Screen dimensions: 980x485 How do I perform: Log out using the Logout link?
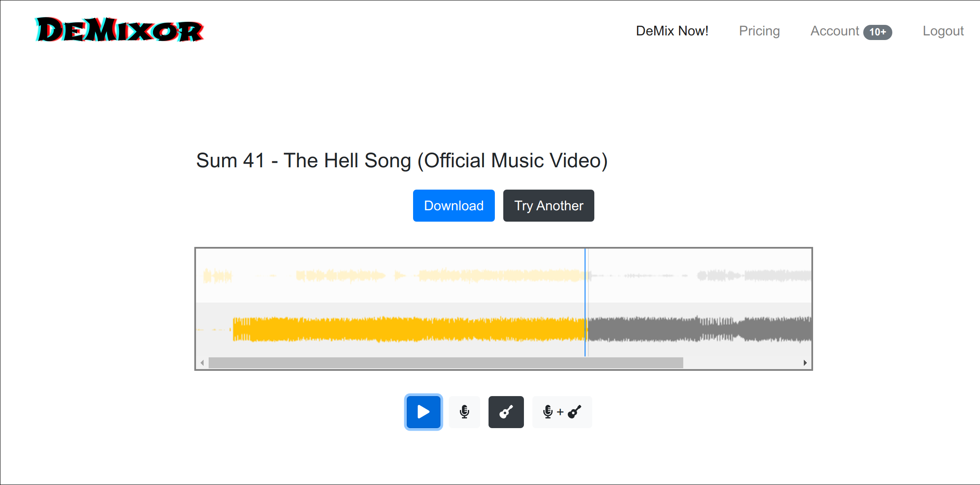point(943,31)
